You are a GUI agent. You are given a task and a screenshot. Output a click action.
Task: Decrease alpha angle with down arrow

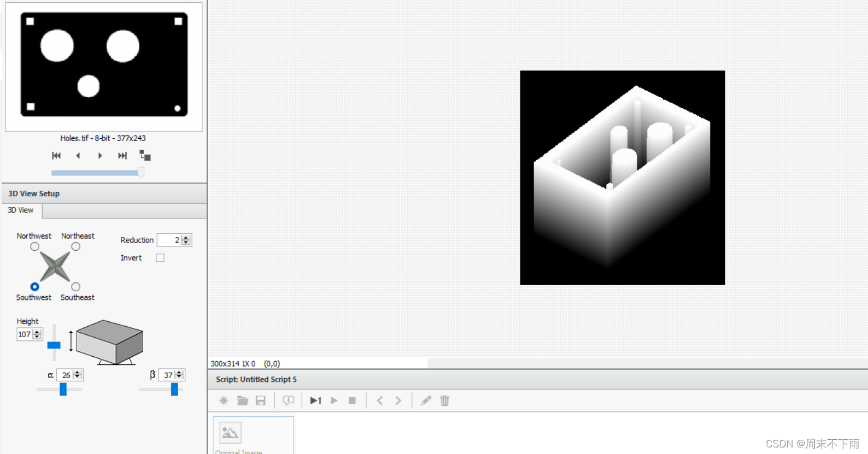tap(78, 378)
